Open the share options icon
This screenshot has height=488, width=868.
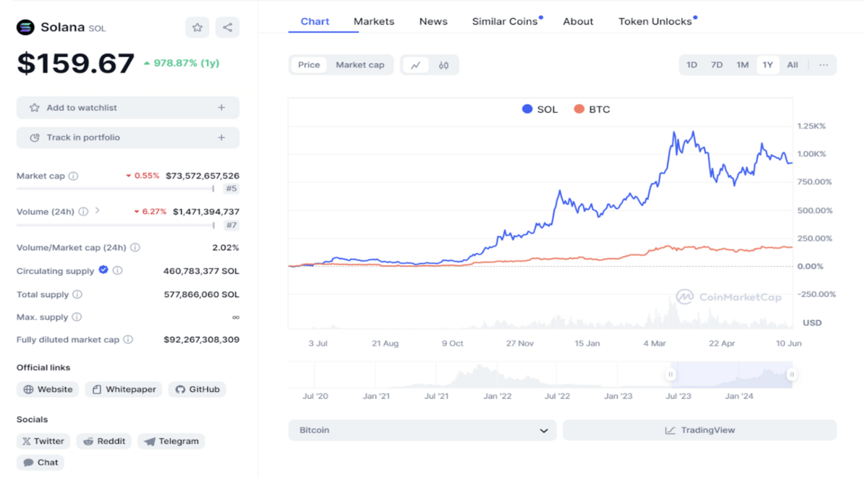tap(227, 27)
